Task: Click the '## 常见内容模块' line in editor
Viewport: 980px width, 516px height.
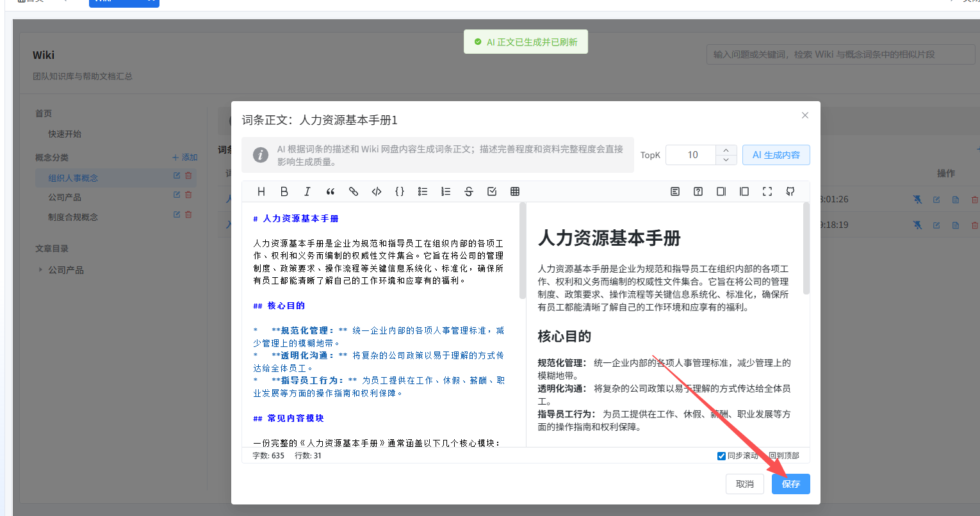Action: coord(288,419)
